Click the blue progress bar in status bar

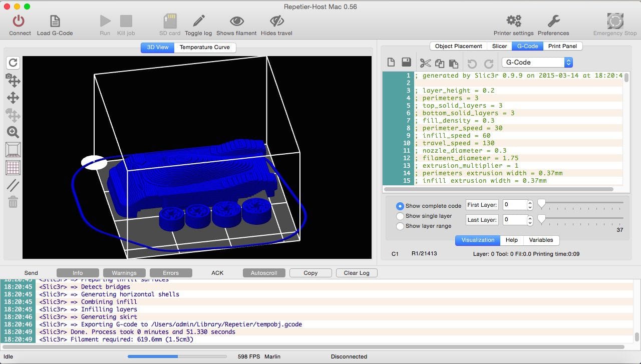pyautogui.click(x=177, y=356)
